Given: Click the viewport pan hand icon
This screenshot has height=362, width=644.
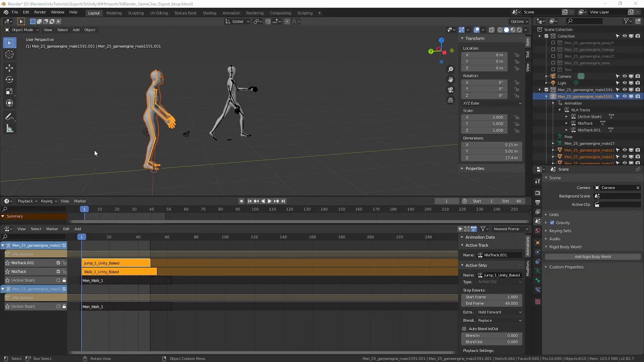Looking at the screenshot, I should point(450,79).
